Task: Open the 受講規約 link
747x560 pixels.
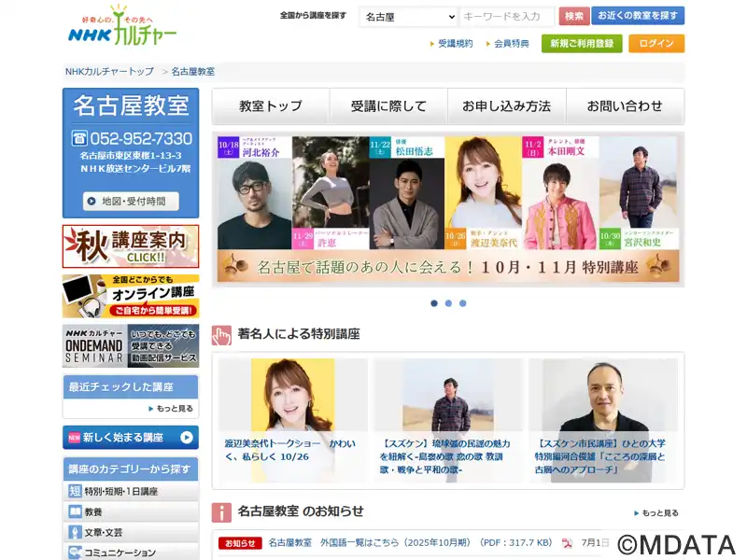Action: click(455, 44)
